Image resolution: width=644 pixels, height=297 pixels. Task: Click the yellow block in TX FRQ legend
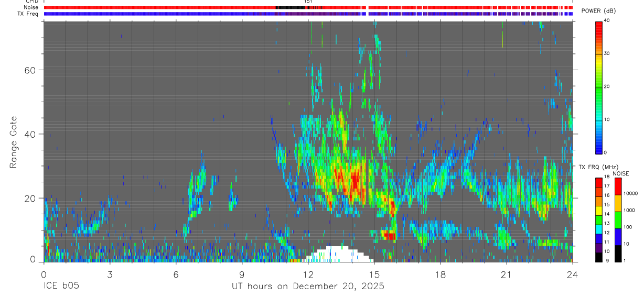[x=598, y=211]
